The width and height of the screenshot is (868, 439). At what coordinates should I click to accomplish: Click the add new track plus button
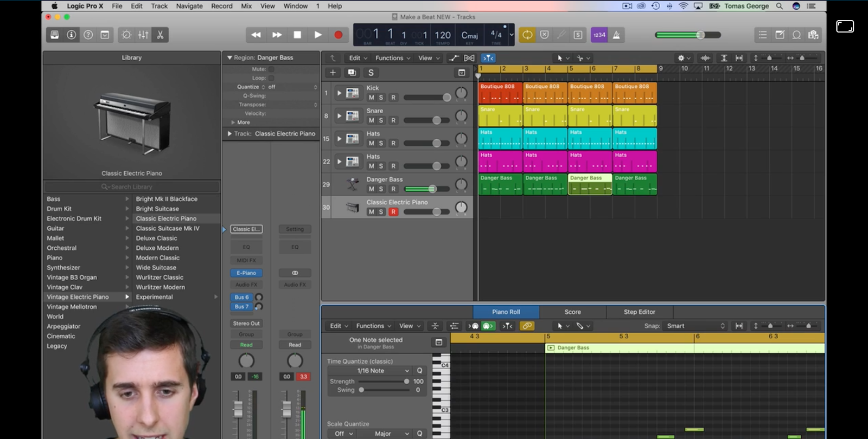click(x=333, y=73)
